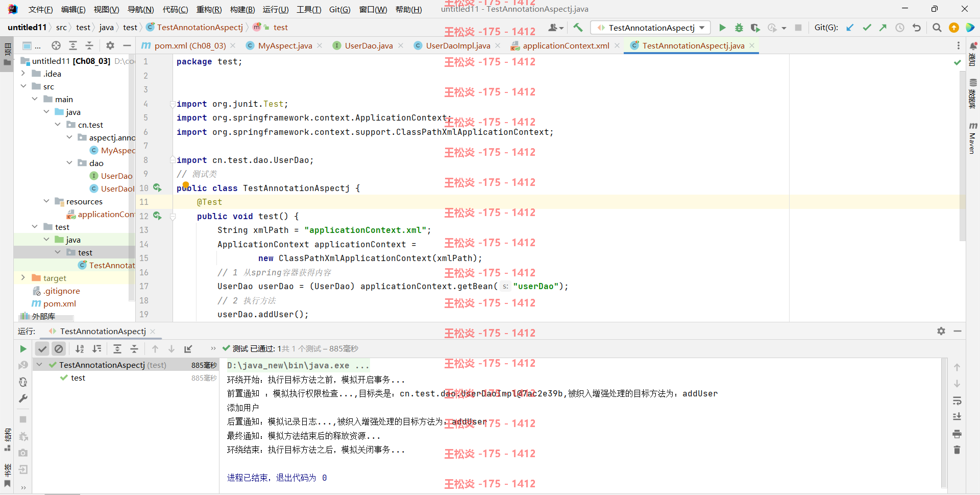Image resolution: width=980 pixels, height=495 pixels.
Task: Select opened file target icon in Project panel
Action: [x=56, y=45]
